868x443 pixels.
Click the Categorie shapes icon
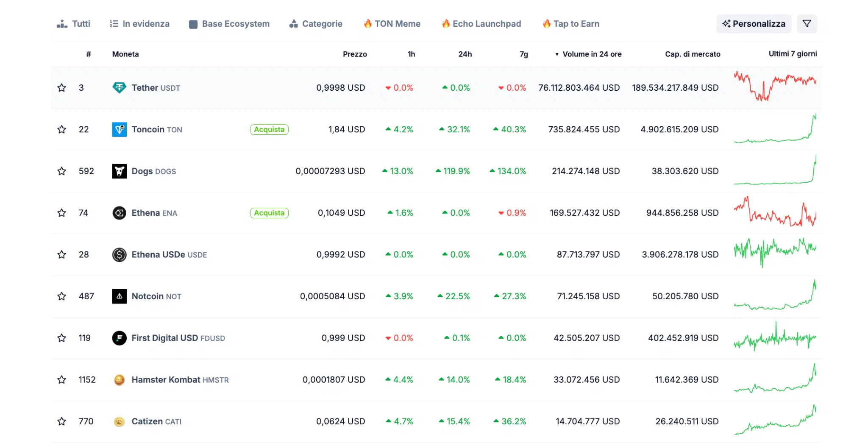293,24
